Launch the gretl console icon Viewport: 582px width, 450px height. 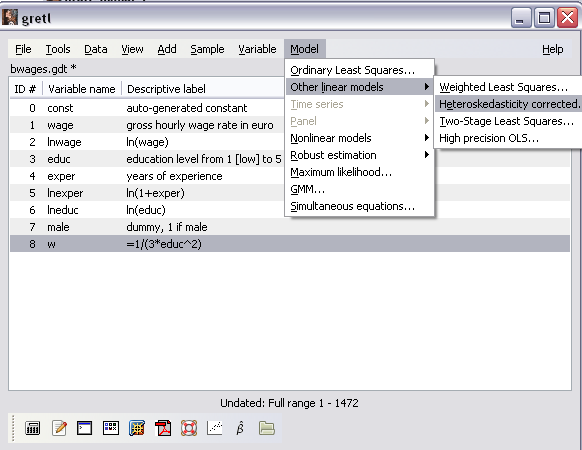tap(85, 428)
